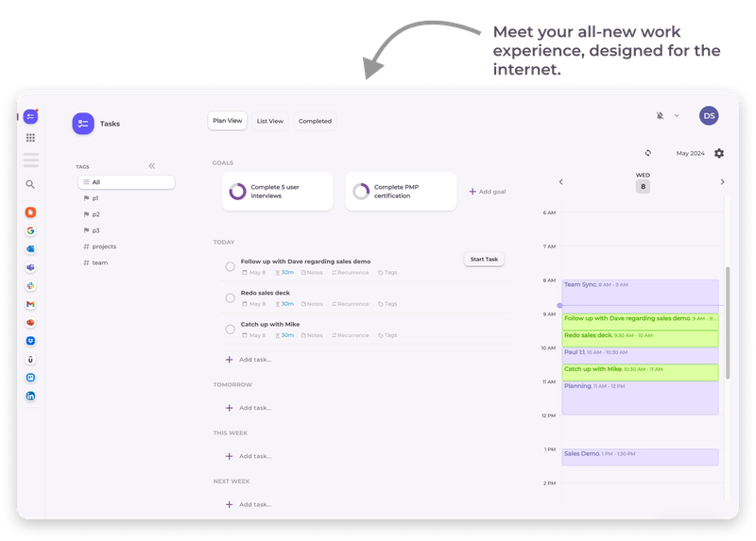Click the muted notifications bell icon
Image resolution: width=756 pixels, height=541 pixels.
[x=660, y=115]
